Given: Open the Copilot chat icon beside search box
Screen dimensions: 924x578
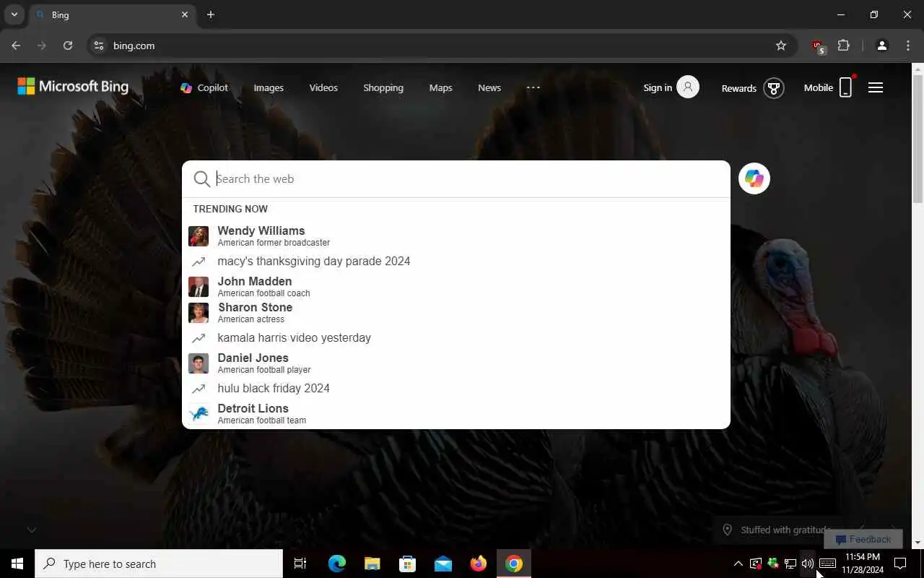Looking at the screenshot, I should tap(754, 178).
